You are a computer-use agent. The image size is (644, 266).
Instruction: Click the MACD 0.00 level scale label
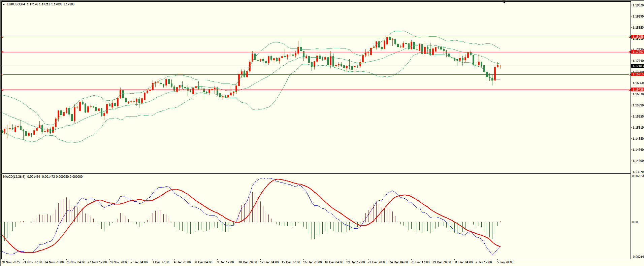tap(635, 222)
